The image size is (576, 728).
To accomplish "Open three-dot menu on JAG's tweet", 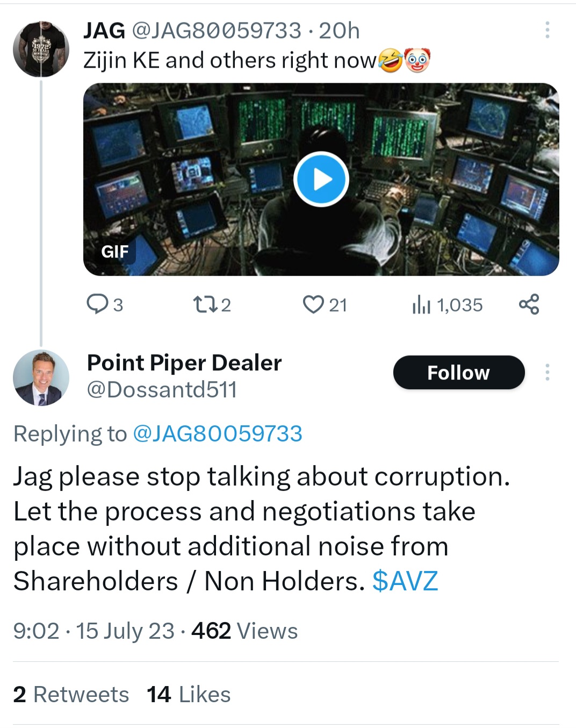I will pyautogui.click(x=547, y=30).
